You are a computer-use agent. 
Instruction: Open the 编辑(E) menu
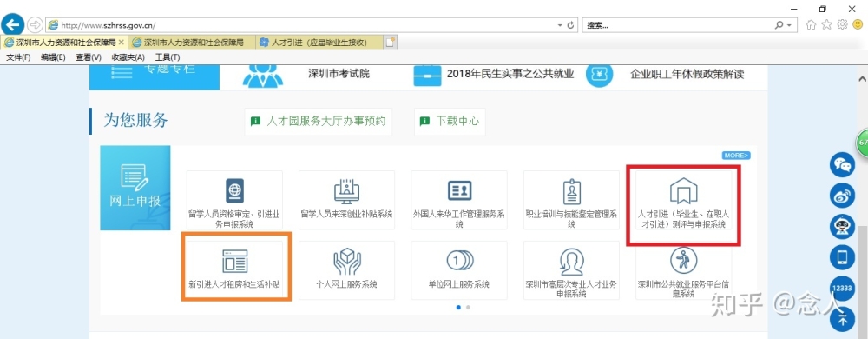(x=53, y=57)
